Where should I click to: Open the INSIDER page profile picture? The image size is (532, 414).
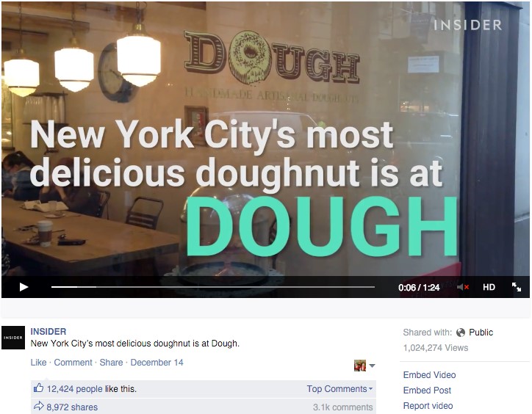point(13,338)
